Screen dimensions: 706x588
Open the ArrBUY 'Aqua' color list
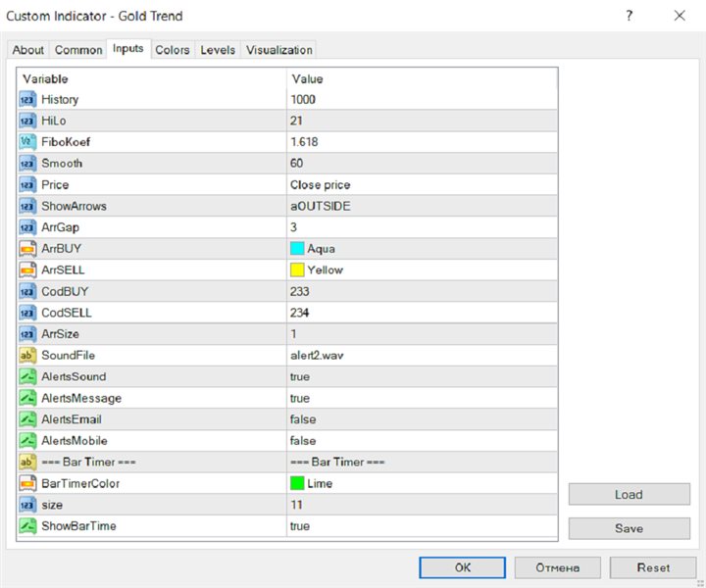point(422,249)
